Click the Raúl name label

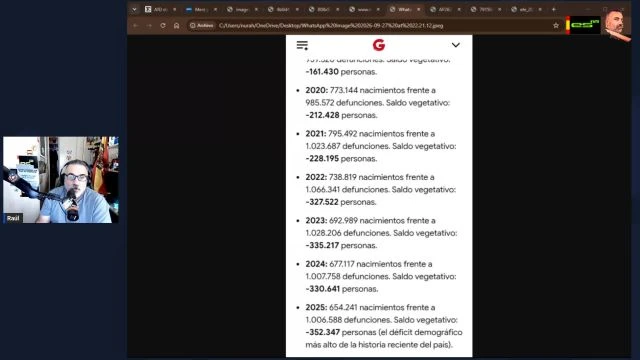13,218
